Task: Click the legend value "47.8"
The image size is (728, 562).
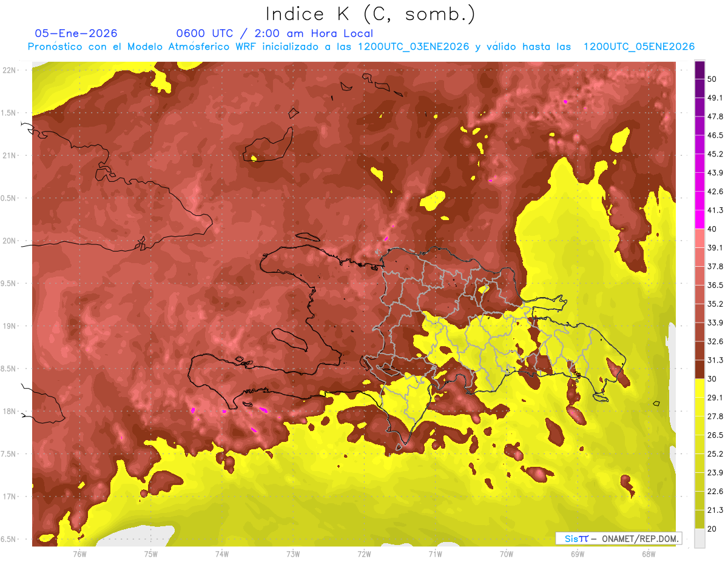Action: 715,116
